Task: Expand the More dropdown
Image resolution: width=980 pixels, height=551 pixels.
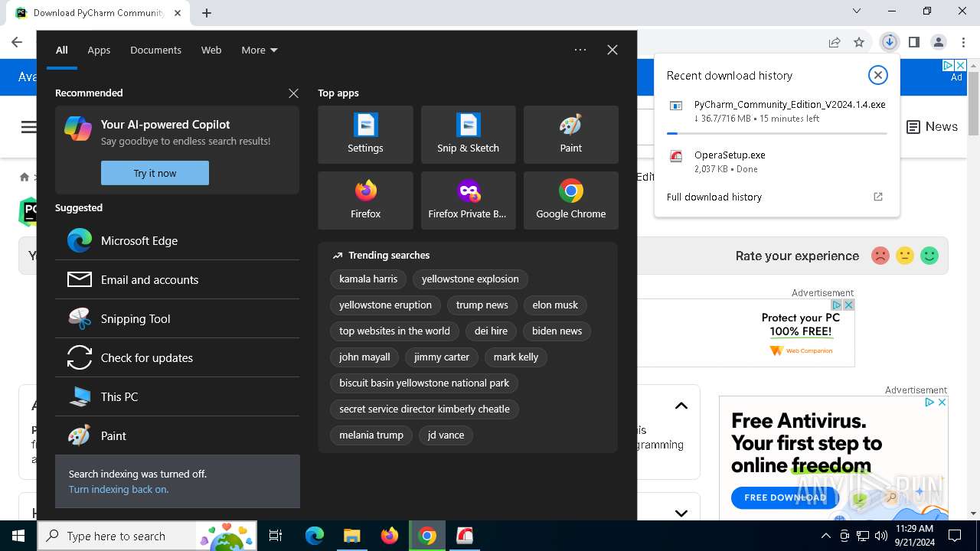Action: 260,50
